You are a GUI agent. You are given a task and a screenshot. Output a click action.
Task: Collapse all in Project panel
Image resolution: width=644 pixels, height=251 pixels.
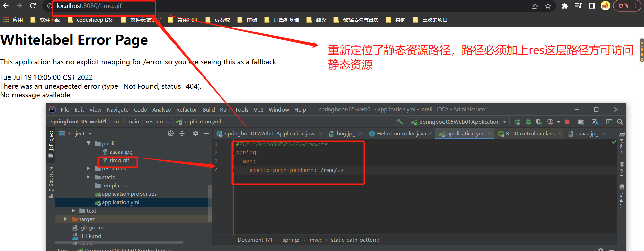pyautogui.click(x=182, y=133)
